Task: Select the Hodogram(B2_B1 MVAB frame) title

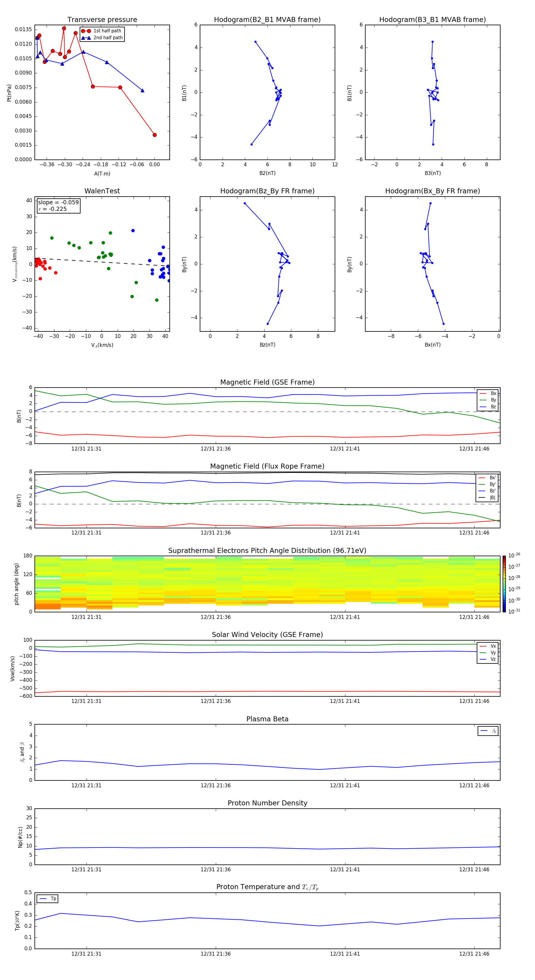Action: pyautogui.click(x=267, y=20)
